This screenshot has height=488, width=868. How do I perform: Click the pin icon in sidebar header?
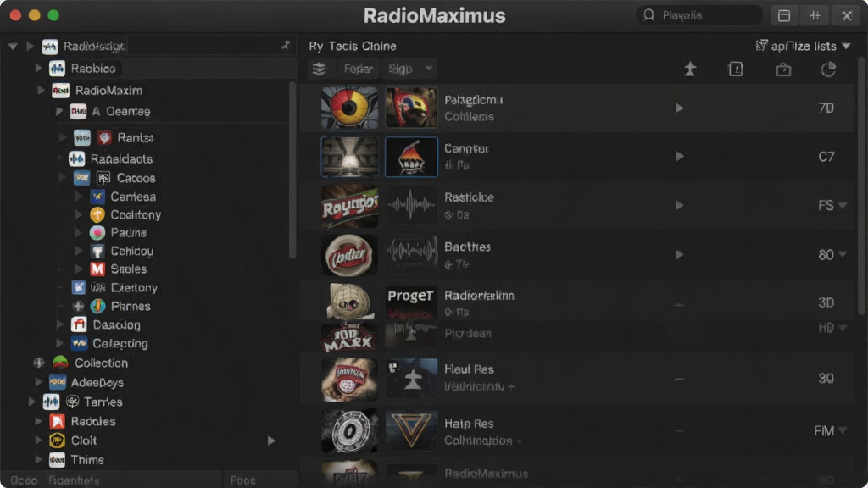285,46
